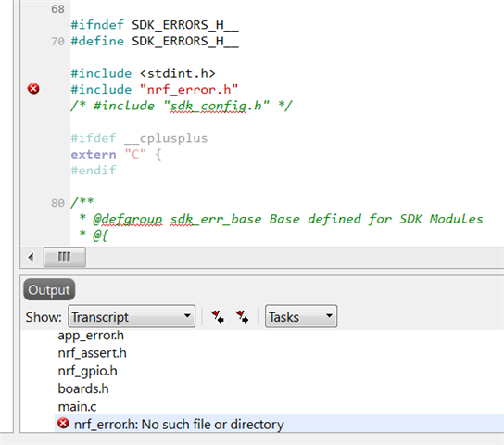Open the Tasks dropdown
Viewport: 504px width, 445px height.
coord(301,316)
